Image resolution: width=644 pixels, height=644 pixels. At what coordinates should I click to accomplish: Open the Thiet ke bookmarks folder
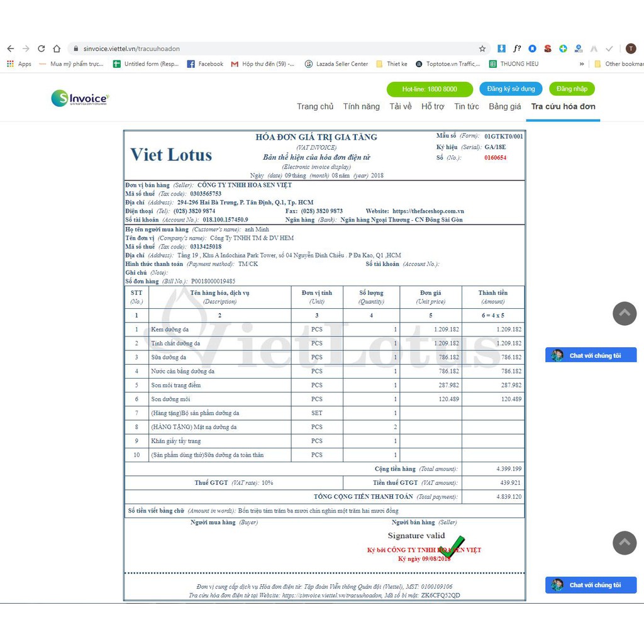click(392, 64)
